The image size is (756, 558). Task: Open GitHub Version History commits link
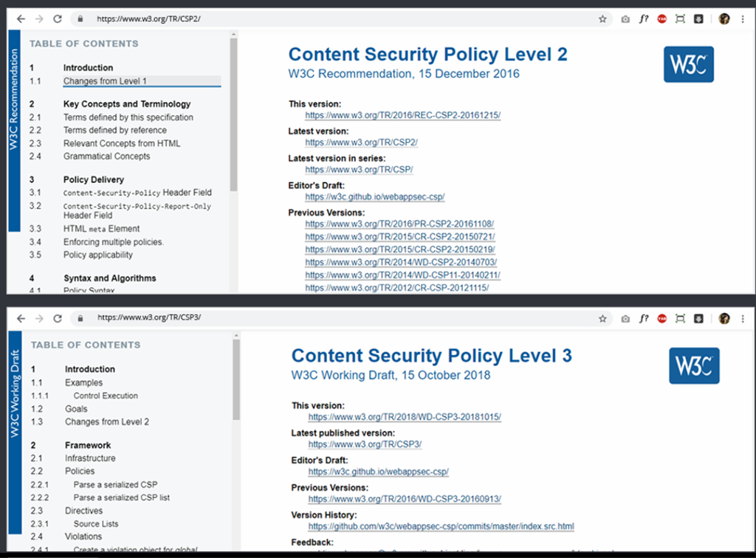tap(441, 526)
